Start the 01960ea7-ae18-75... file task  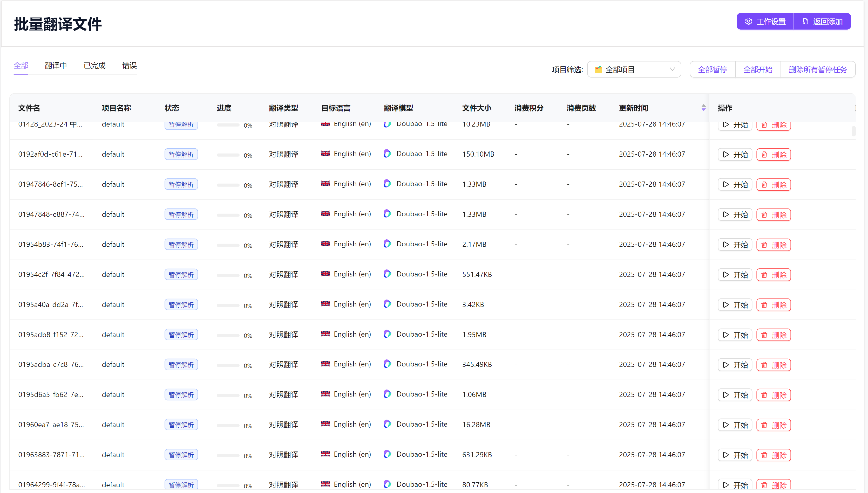pos(735,425)
